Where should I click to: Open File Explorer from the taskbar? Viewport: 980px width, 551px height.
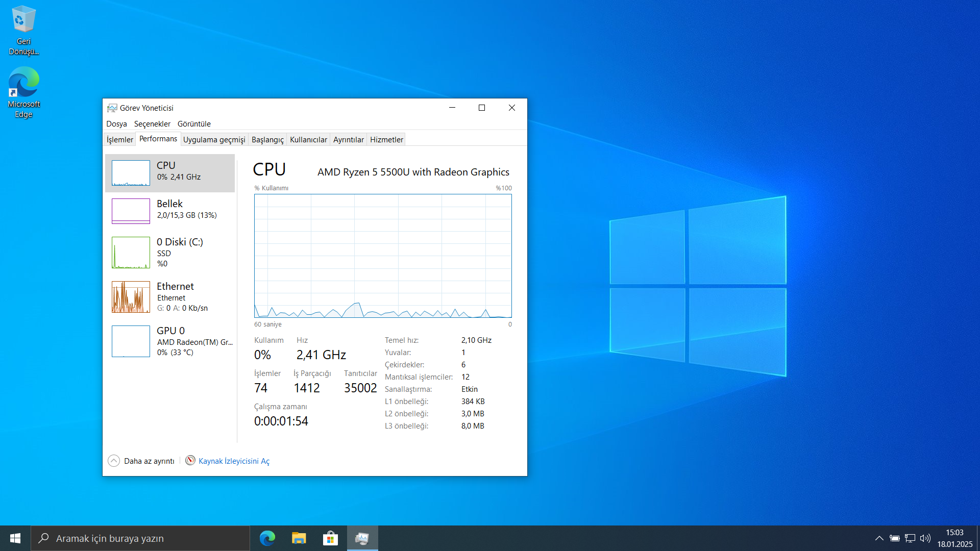pos(299,538)
